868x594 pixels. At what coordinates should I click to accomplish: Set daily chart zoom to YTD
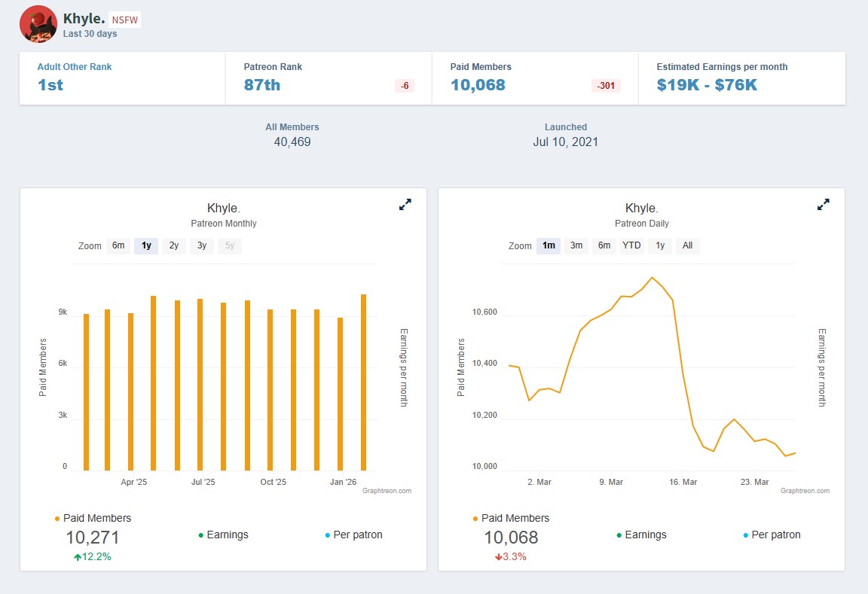point(631,245)
